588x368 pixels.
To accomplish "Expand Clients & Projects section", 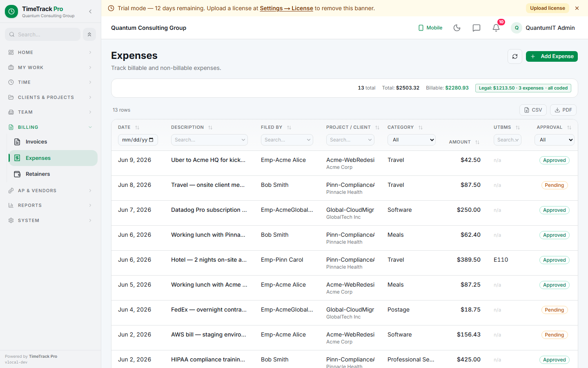I will (x=51, y=97).
